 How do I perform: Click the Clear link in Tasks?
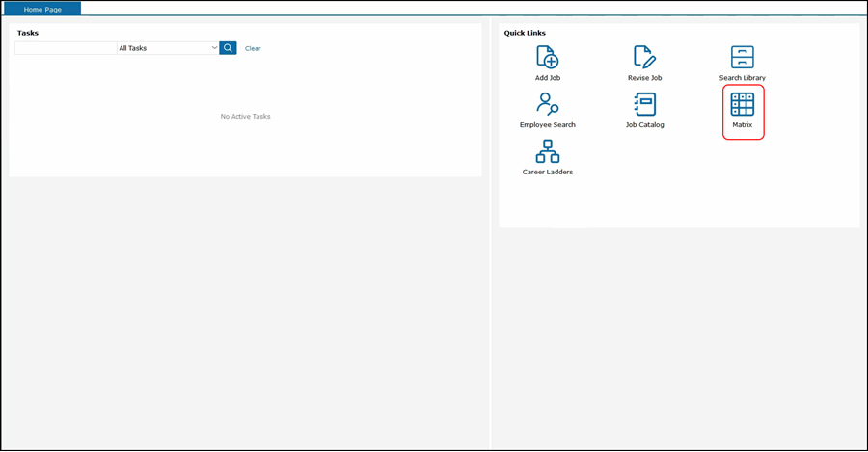[253, 48]
